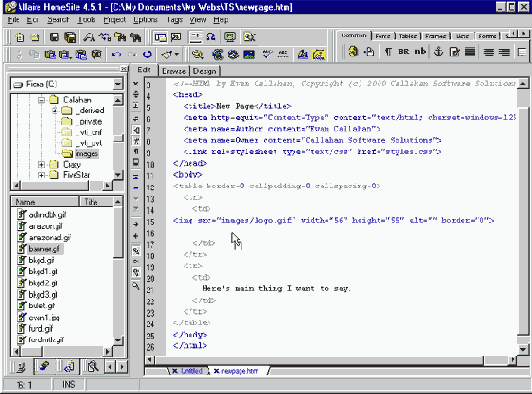Click the Save All toolbar icon
532x394 pixels.
pos(70,37)
